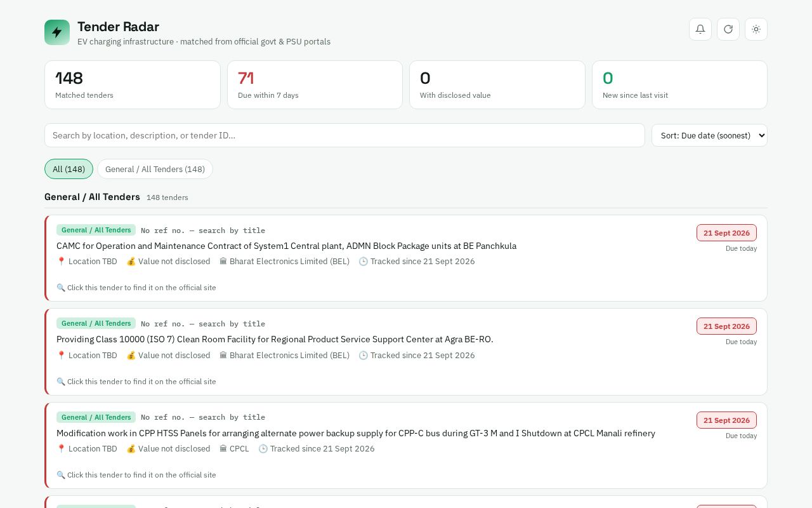Click the Tender Radar lightning logo
This screenshot has height=508, width=812.
tap(57, 32)
